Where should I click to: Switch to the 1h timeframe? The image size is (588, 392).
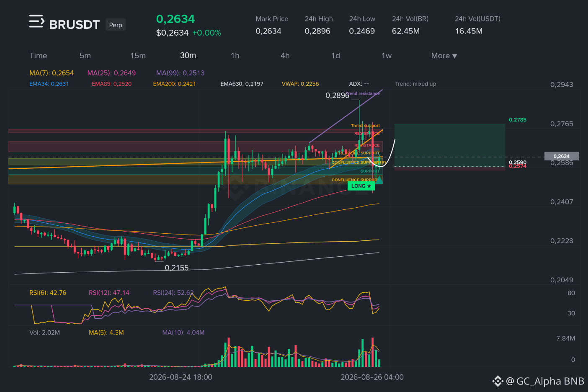pos(235,56)
